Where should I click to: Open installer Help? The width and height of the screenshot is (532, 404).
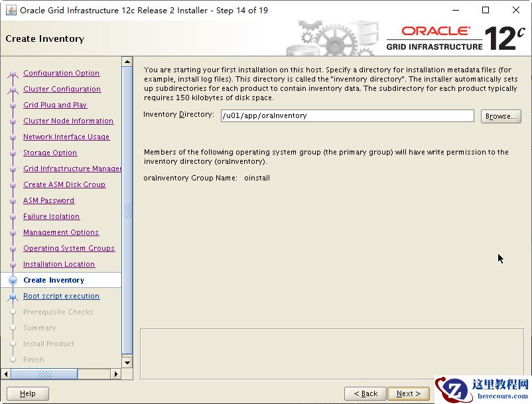click(x=28, y=393)
